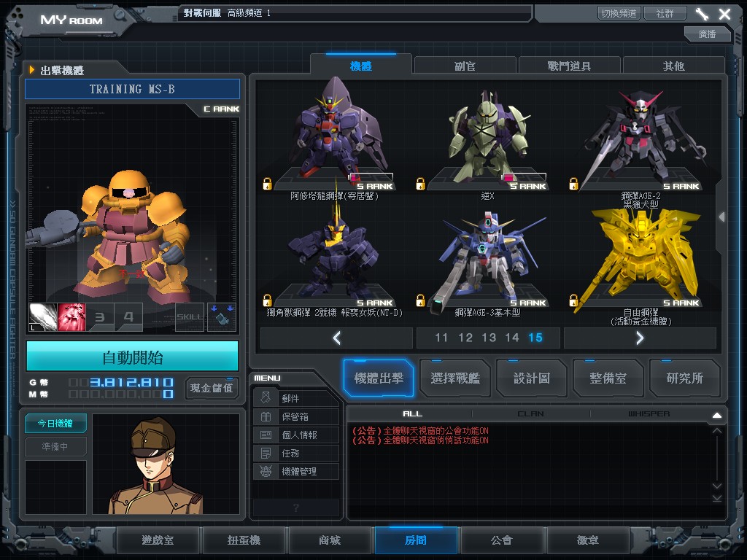Select the red second weapon skill icon
747x560 pixels.
[71, 317]
